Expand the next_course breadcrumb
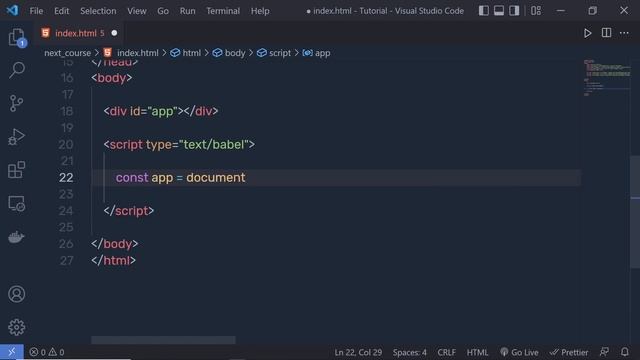The width and height of the screenshot is (640, 360). click(x=67, y=53)
